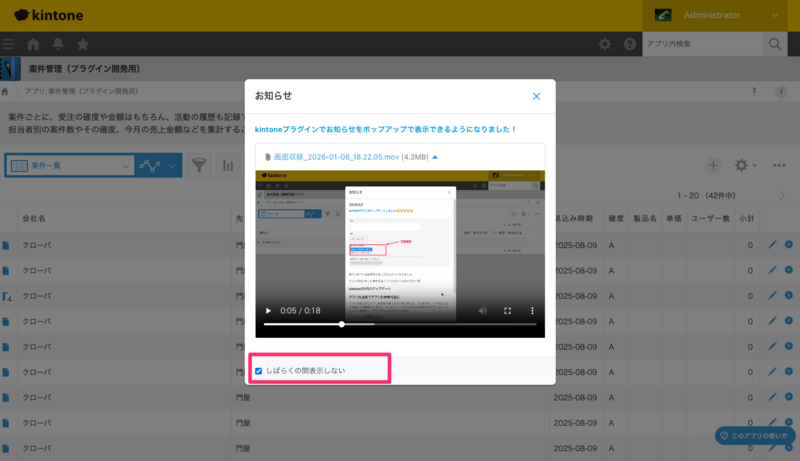Screen dimensions: 800x461
Task: Open the hamburger menu in the header
Action: coord(8,44)
